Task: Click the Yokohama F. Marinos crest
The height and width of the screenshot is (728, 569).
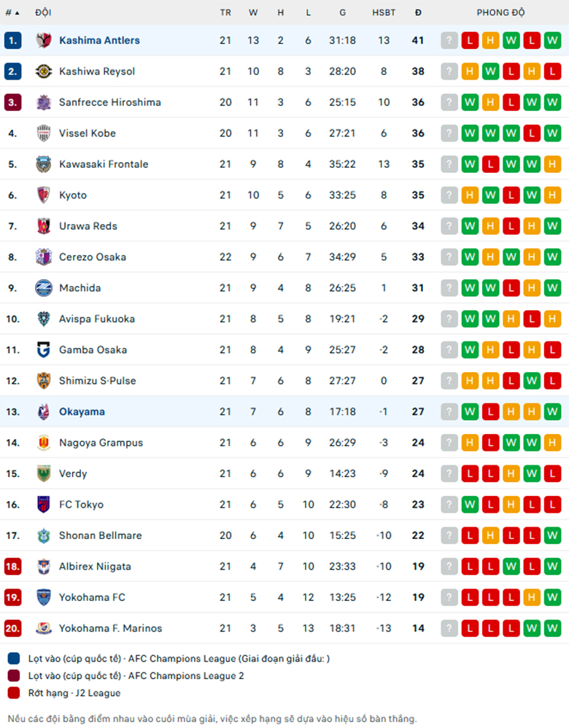Action: (44, 628)
